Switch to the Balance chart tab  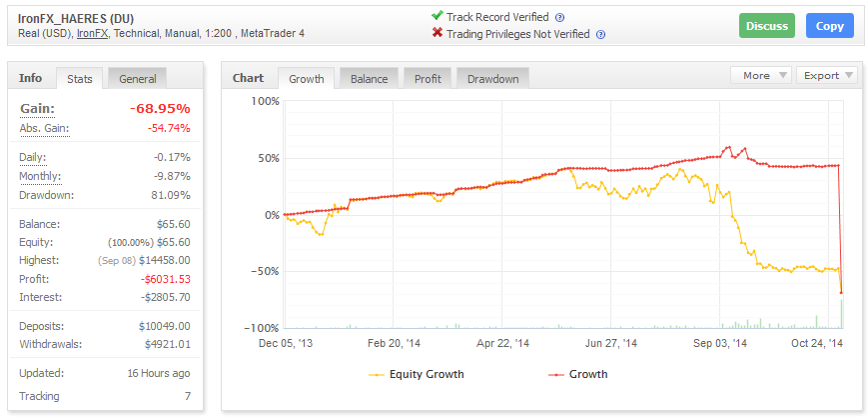point(369,79)
